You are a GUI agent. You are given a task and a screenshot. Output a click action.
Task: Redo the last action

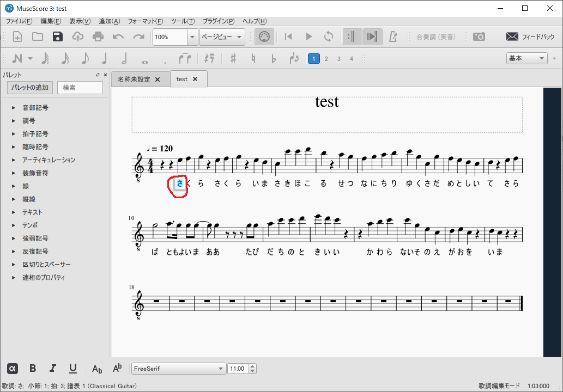coord(138,36)
